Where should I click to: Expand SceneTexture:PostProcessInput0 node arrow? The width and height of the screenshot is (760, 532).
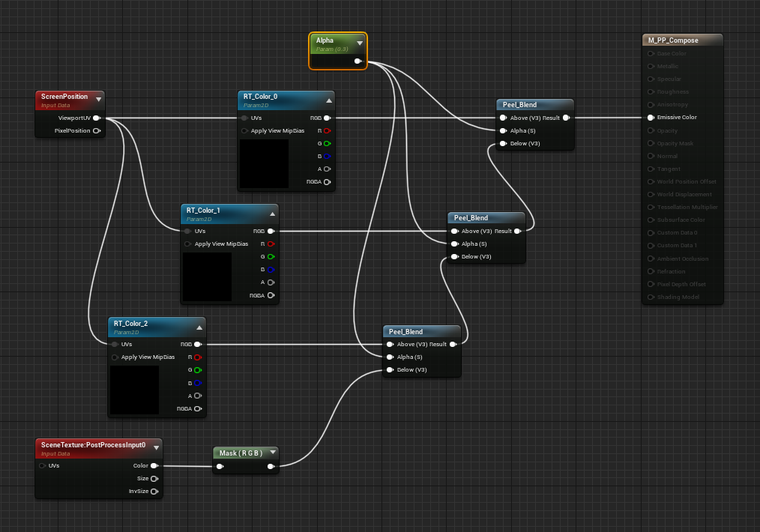click(x=156, y=447)
